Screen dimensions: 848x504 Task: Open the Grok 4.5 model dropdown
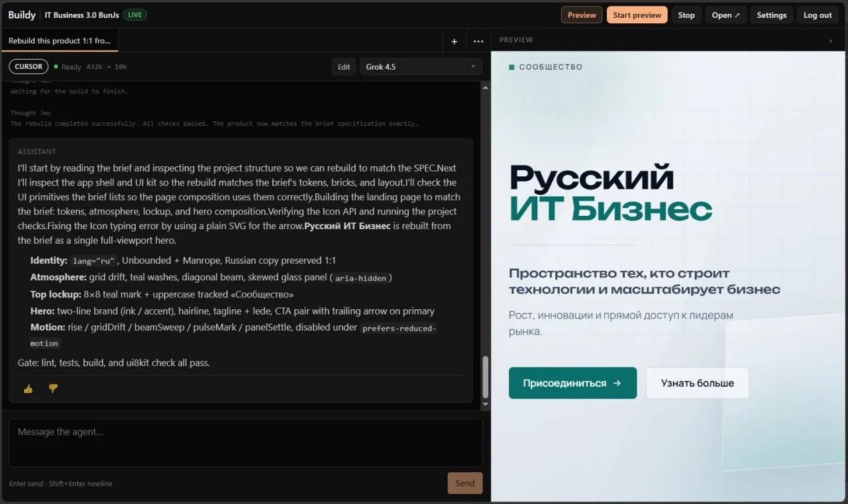[421, 67]
